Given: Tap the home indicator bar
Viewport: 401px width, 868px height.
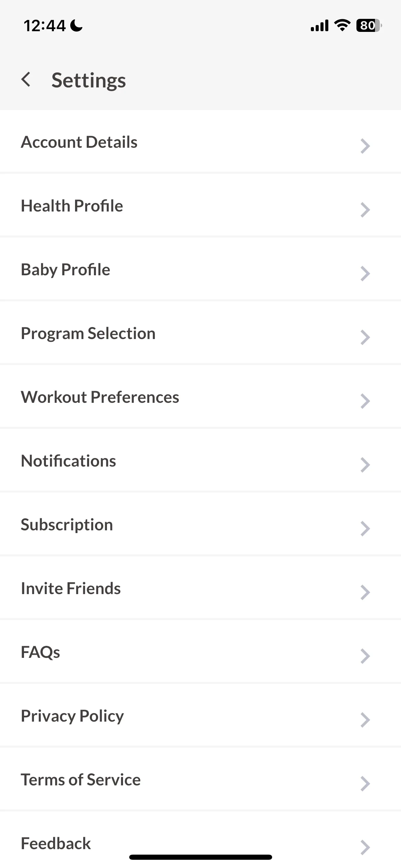Looking at the screenshot, I should click(x=200, y=857).
